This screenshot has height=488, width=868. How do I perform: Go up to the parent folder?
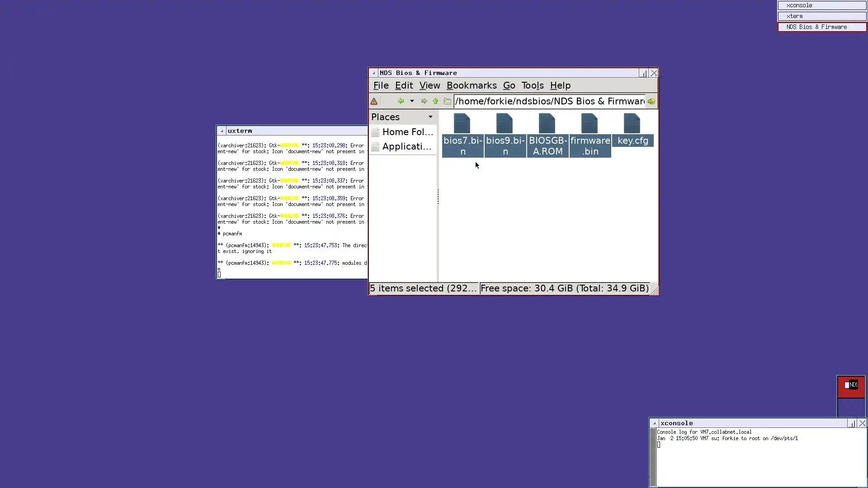(x=435, y=101)
